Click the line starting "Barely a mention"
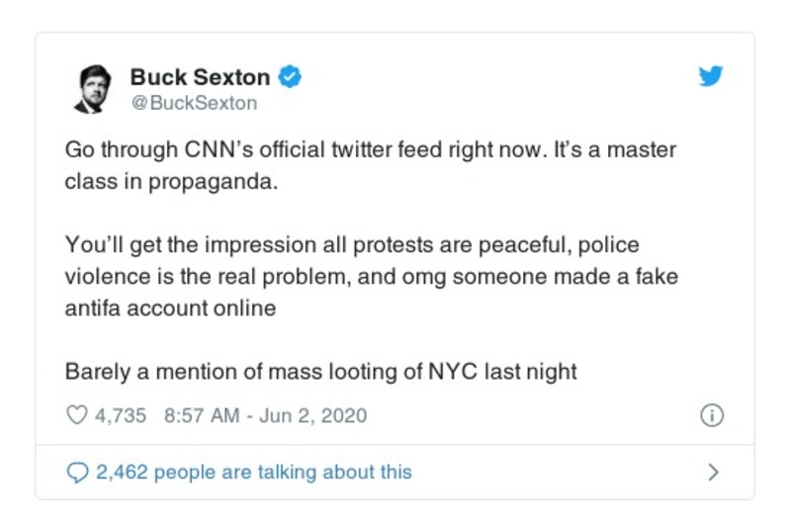This screenshot has width=790, height=532. pos(320,372)
